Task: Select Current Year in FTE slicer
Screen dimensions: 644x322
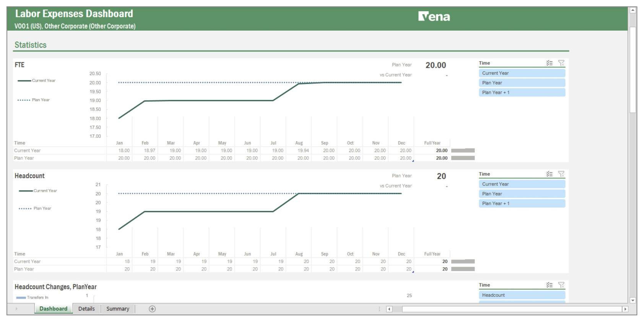Action: pos(522,73)
